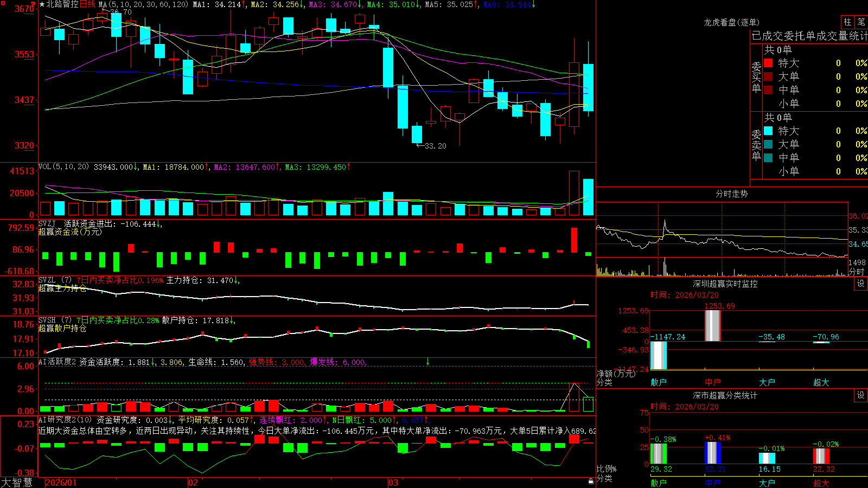Click the 2026/01 date marker on time axis
Screen dimensions: 868x488
click(61, 483)
